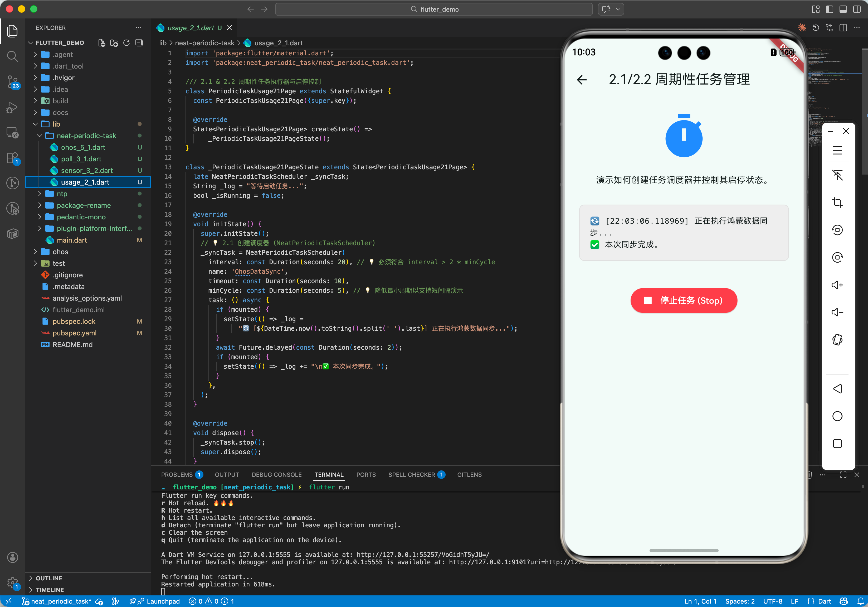Open the Extensions view
The image size is (868, 607).
[x=12, y=158]
